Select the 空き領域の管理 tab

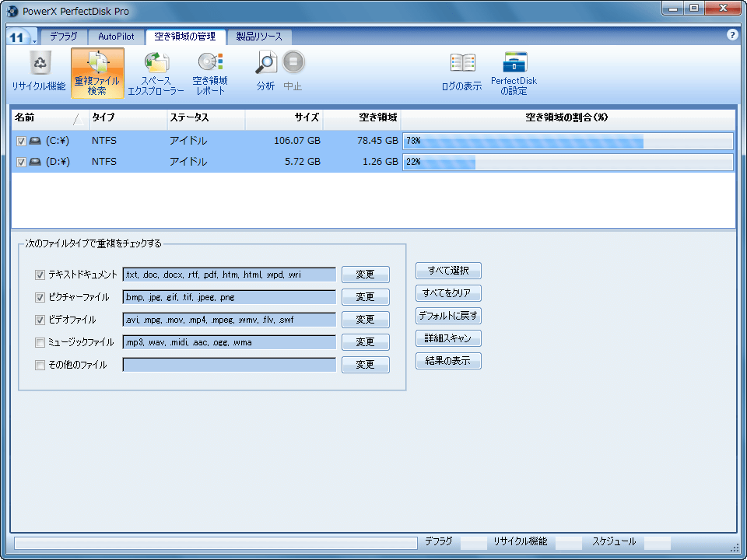(x=185, y=37)
